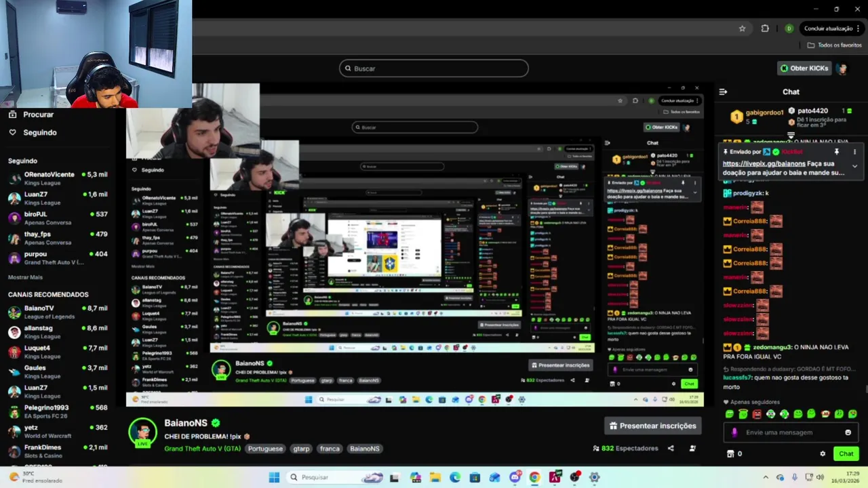Screen dimensions: 868x488
Task: Open purpou followed channel
Action: tap(58, 258)
